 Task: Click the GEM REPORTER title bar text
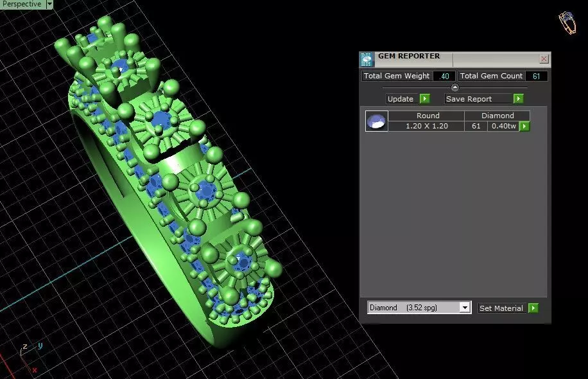[409, 56]
